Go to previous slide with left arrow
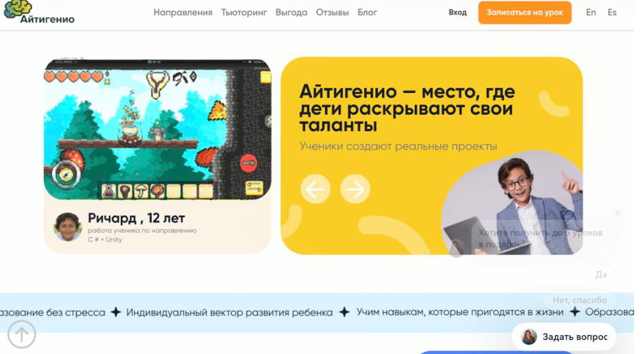 [x=315, y=189]
